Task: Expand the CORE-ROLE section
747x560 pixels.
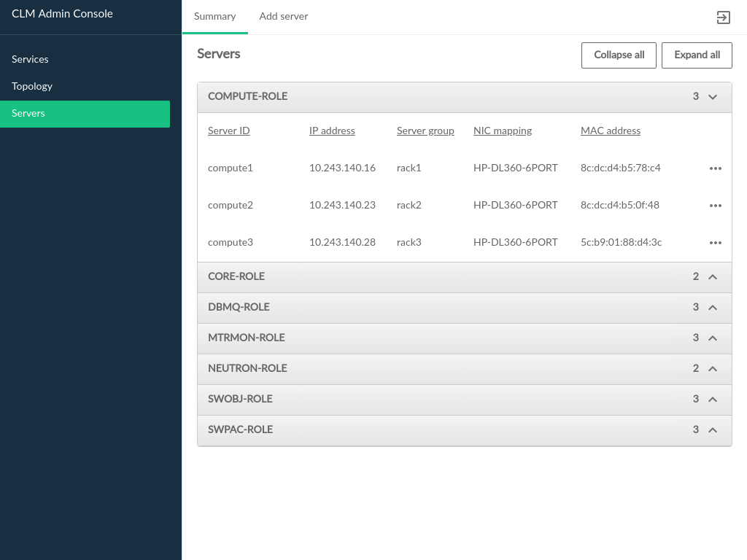Action: 713,277
